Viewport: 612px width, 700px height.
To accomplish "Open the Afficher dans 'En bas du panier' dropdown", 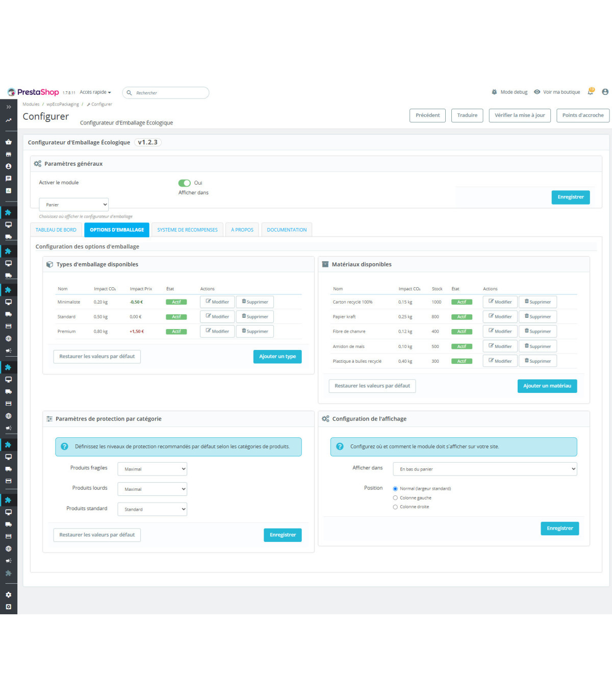I will 484,469.
